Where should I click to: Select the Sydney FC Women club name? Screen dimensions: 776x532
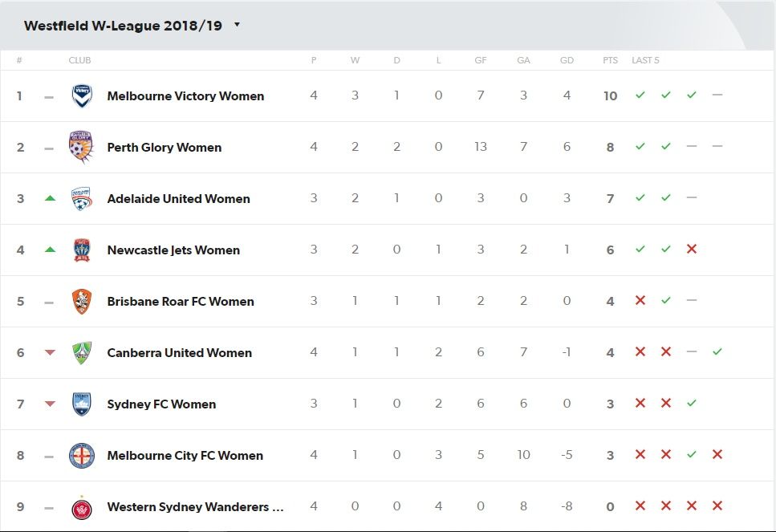(x=161, y=404)
